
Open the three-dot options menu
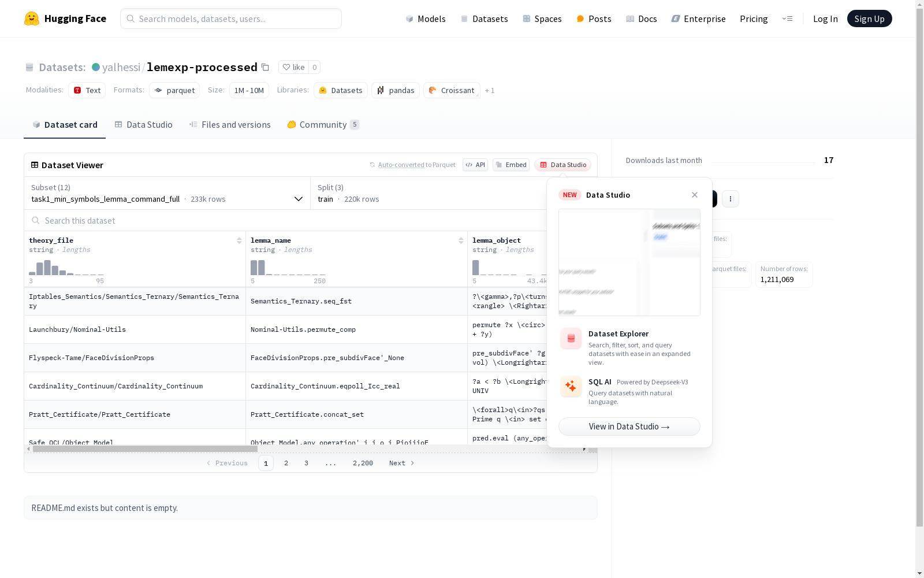click(731, 199)
